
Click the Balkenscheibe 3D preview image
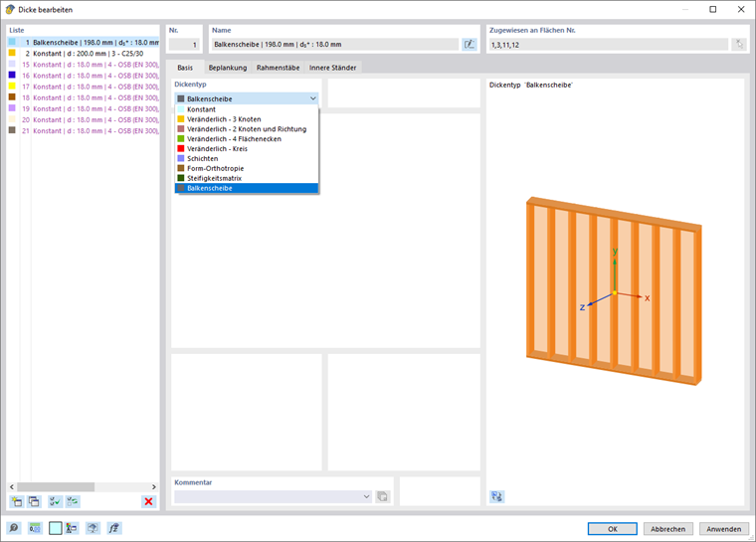614,290
